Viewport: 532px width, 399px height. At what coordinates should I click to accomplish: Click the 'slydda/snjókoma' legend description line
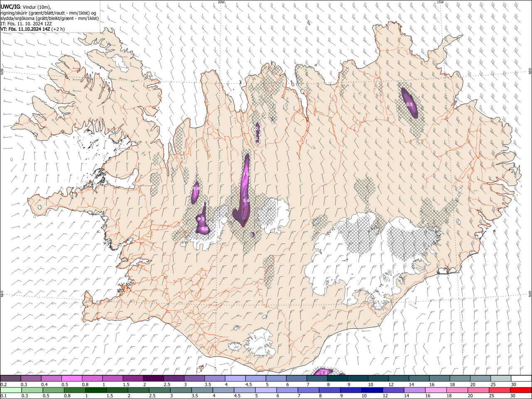pyautogui.click(x=49, y=18)
